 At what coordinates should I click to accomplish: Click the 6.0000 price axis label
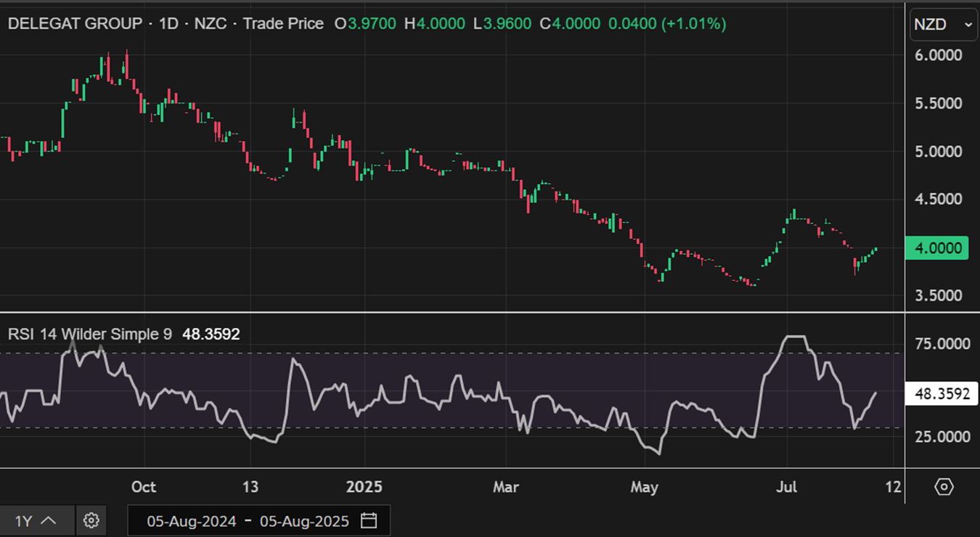click(x=938, y=56)
